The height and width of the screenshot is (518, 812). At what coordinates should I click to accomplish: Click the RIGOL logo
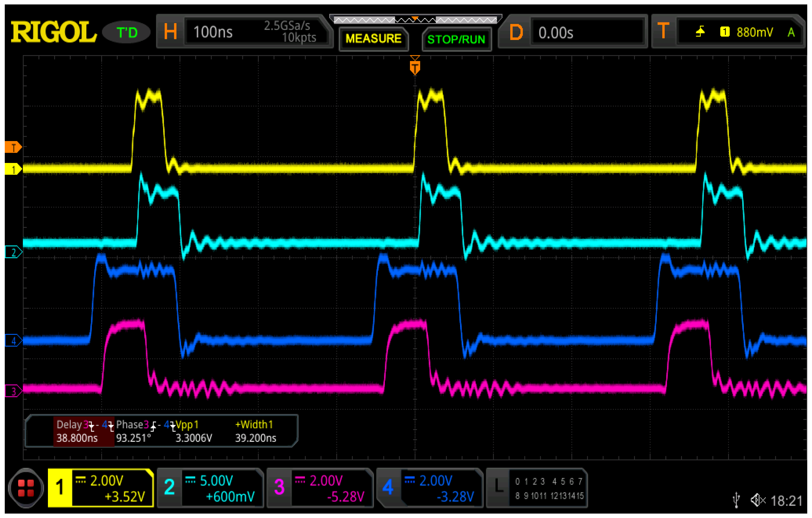click(54, 32)
